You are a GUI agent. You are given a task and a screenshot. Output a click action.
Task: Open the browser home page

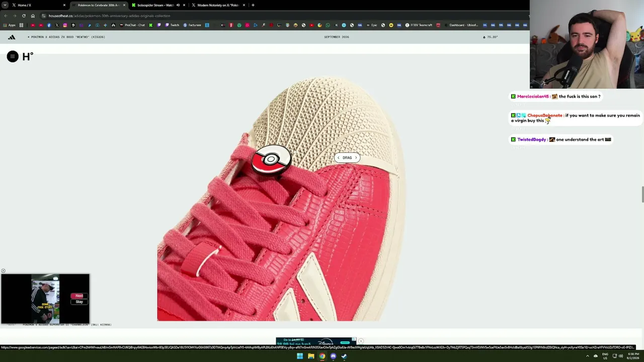(x=33, y=16)
